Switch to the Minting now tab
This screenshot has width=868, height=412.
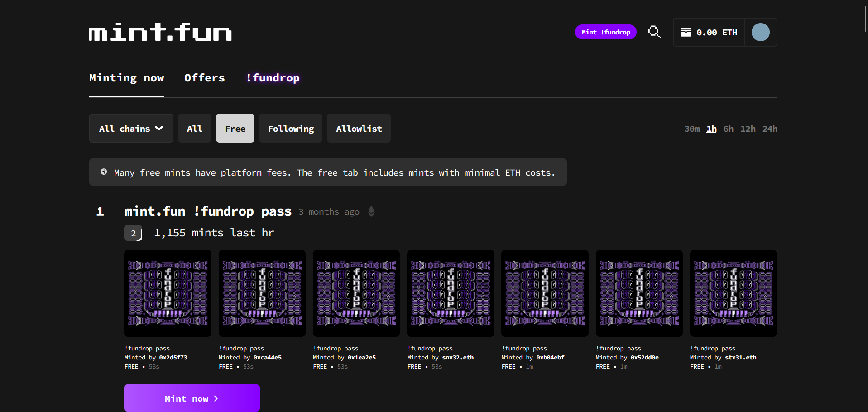pos(126,78)
